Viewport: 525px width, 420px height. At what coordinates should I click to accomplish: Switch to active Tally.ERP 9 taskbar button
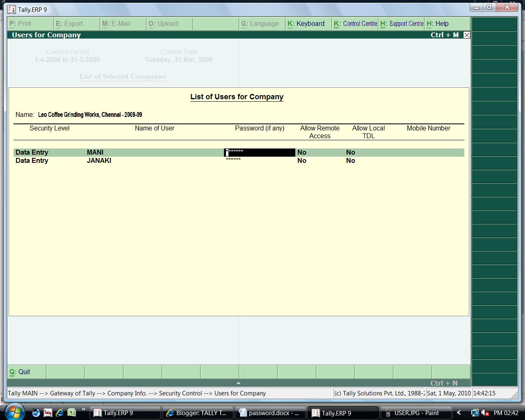[x=343, y=413]
